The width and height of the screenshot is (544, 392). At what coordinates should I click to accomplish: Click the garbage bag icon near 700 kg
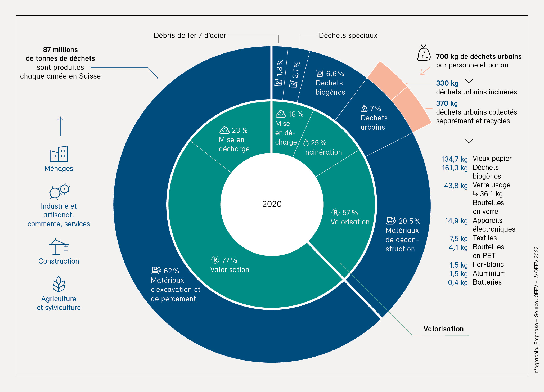click(x=424, y=53)
